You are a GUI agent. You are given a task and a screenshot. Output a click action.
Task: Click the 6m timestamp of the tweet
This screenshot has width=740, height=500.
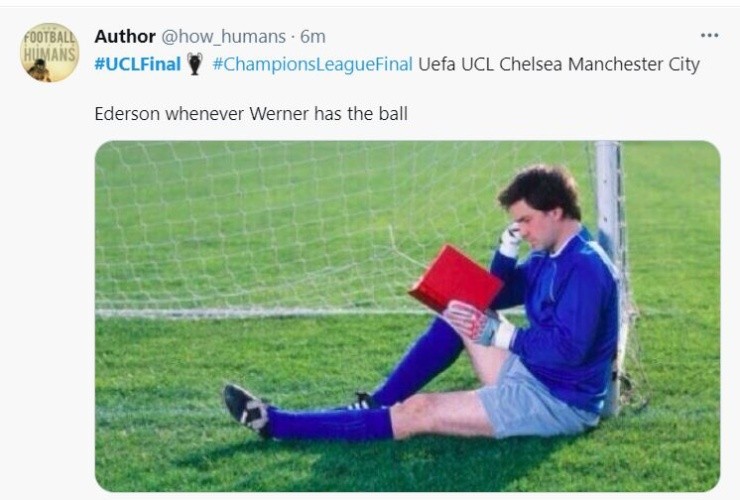pyautogui.click(x=312, y=36)
